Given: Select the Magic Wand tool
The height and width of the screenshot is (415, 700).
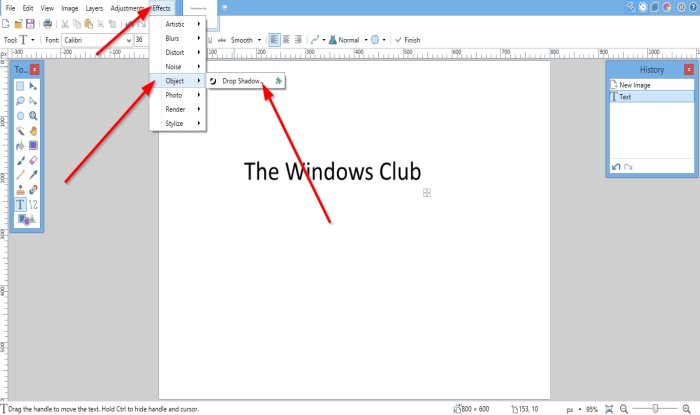Looking at the screenshot, I should [x=20, y=131].
